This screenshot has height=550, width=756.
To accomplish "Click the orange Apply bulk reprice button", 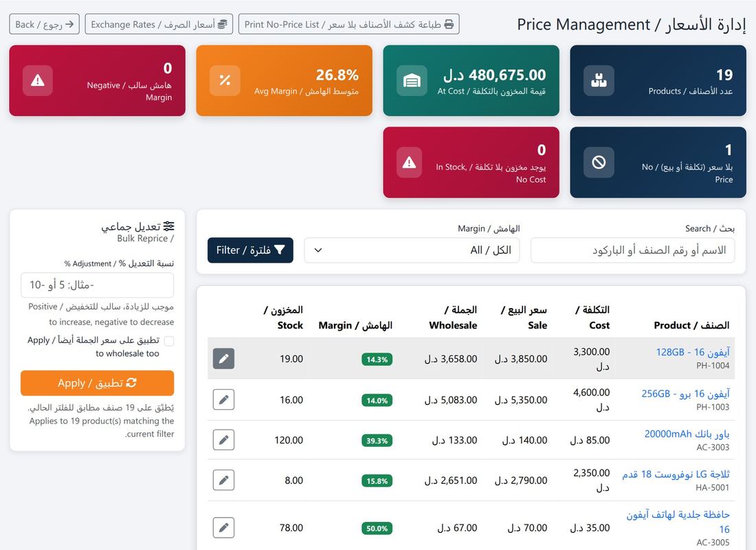I will 98,383.
